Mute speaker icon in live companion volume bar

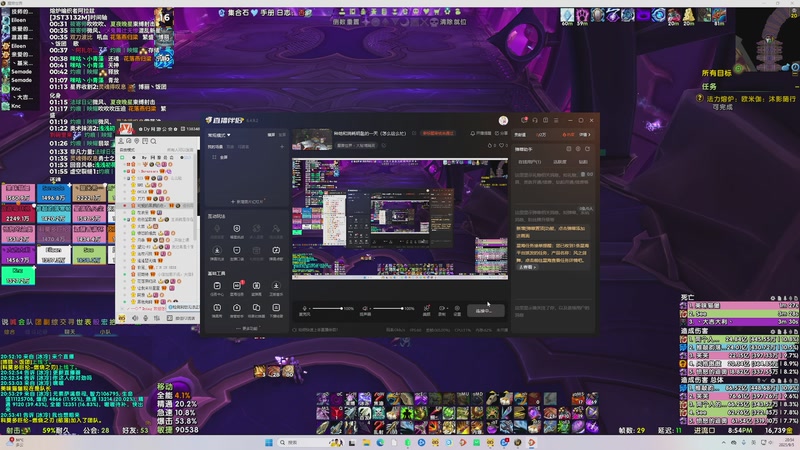365,308
